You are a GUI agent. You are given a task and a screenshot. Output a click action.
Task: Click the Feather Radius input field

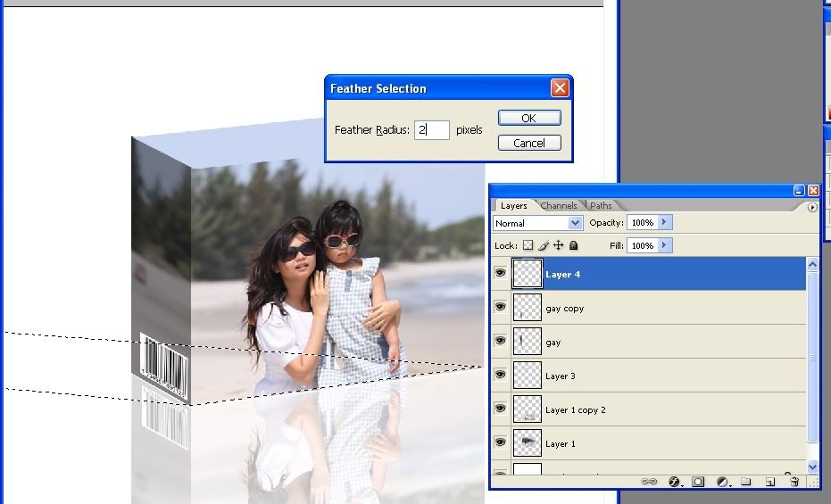tap(432, 130)
